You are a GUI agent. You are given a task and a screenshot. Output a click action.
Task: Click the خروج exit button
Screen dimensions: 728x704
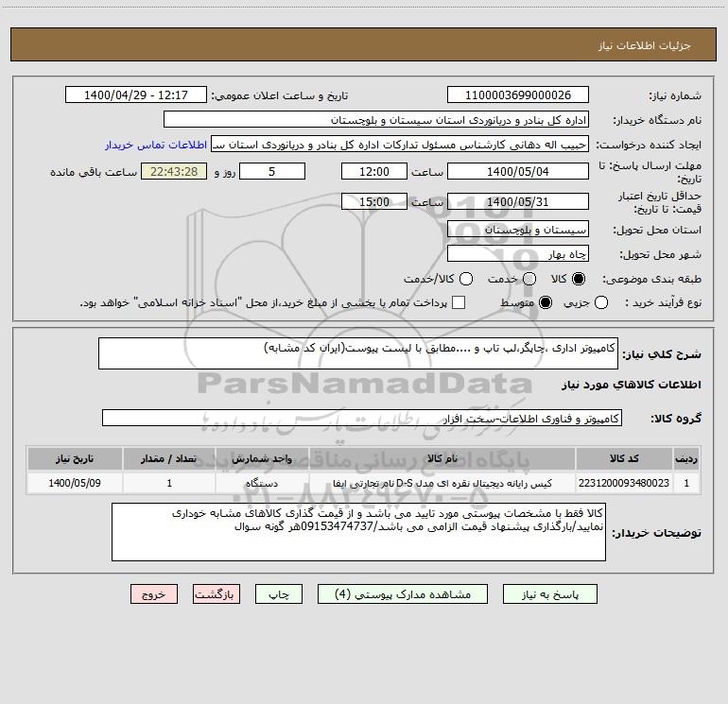point(154,594)
